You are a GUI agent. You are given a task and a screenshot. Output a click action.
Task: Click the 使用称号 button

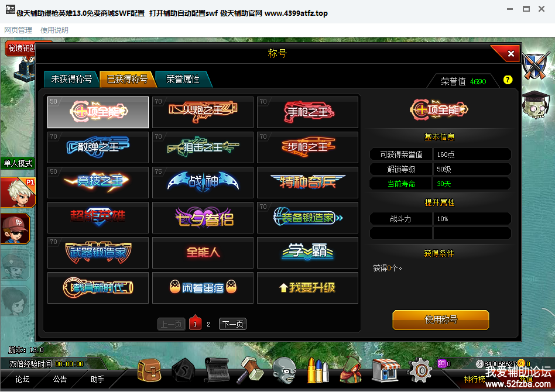pyautogui.click(x=441, y=320)
